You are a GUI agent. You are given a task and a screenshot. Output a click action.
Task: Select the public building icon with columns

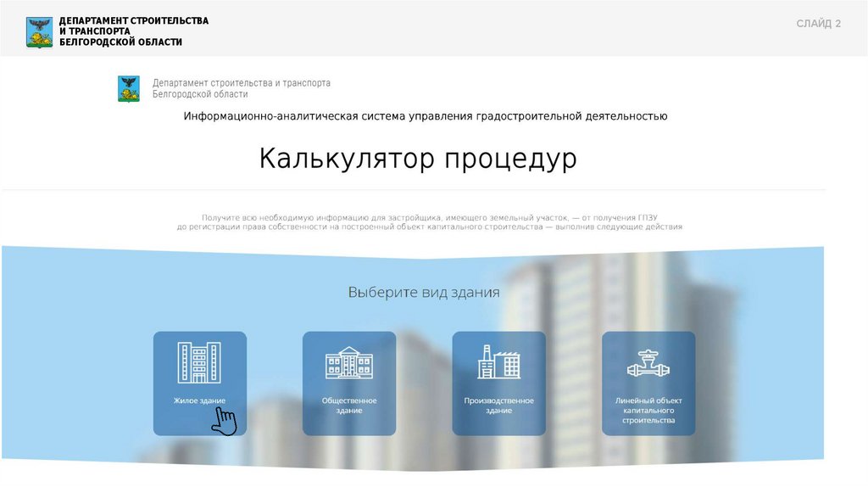(x=348, y=362)
